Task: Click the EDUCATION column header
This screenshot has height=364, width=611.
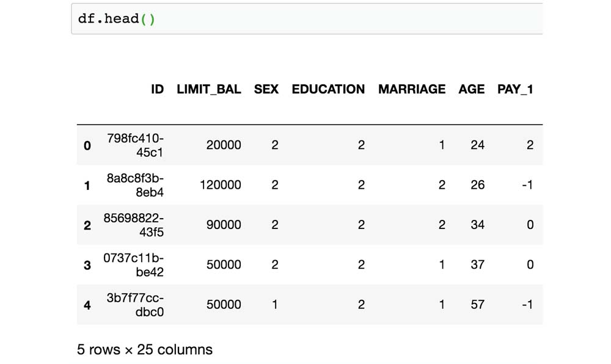Action: [328, 89]
